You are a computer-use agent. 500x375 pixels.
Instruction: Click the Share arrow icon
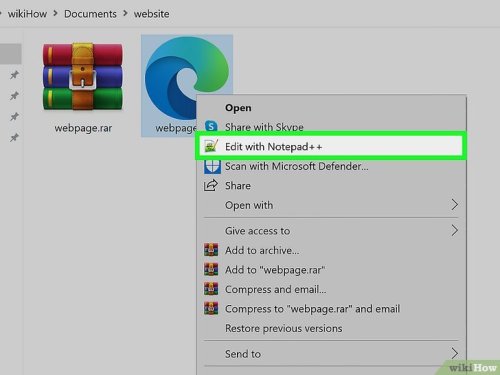point(211,185)
